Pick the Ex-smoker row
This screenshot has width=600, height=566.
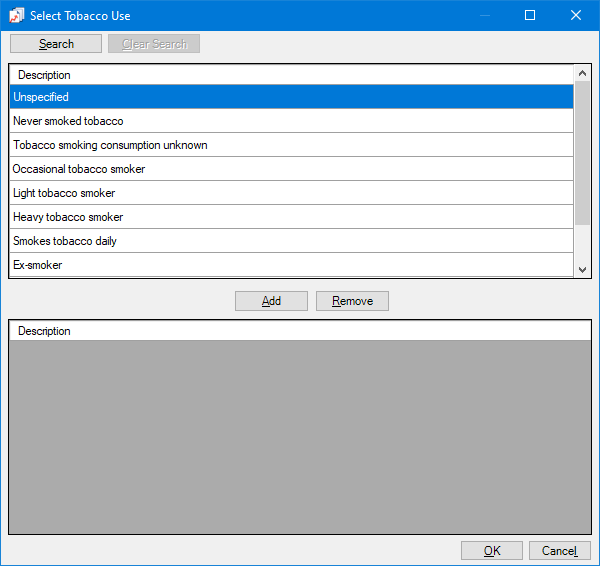[x=290, y=265]
